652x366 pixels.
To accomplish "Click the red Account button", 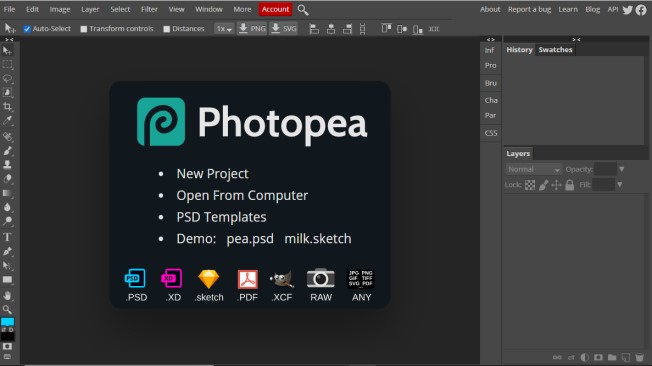I will click(x=275, y=9).
